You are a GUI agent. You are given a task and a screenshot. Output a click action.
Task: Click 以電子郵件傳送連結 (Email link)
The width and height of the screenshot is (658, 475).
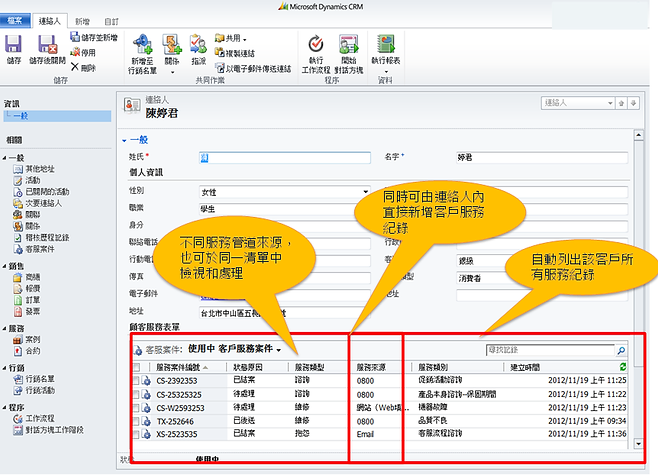pos(253,68)
